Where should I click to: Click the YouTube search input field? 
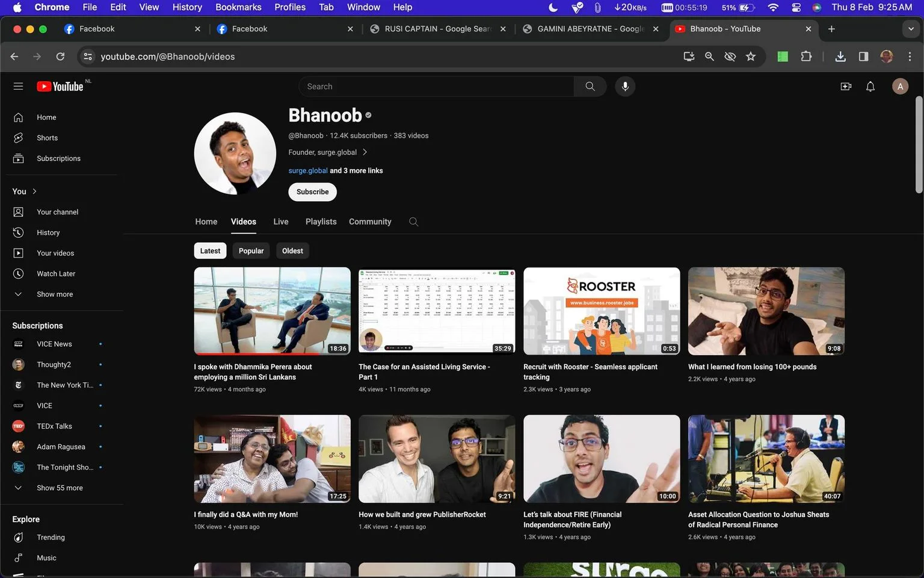pos(436,86)
